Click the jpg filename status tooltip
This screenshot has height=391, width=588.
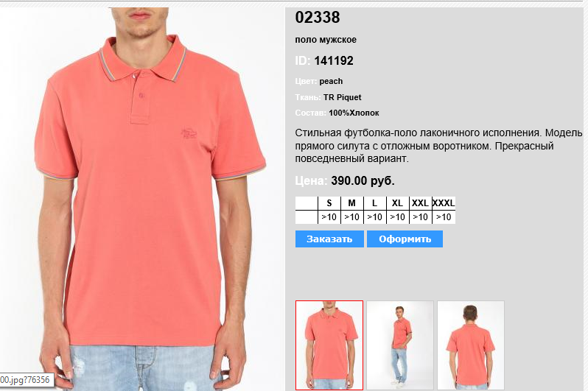[26, 380]
